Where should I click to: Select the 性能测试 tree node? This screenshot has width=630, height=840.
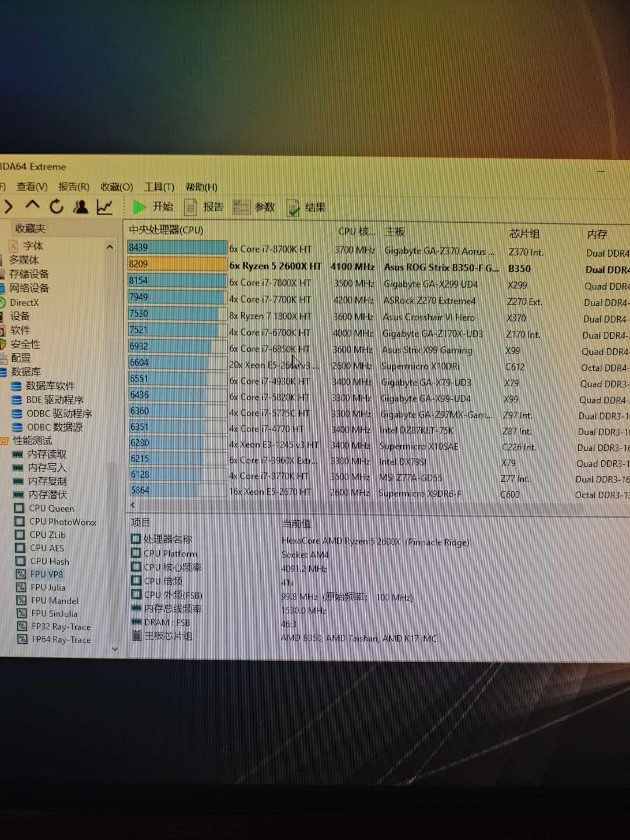(32, 440)
